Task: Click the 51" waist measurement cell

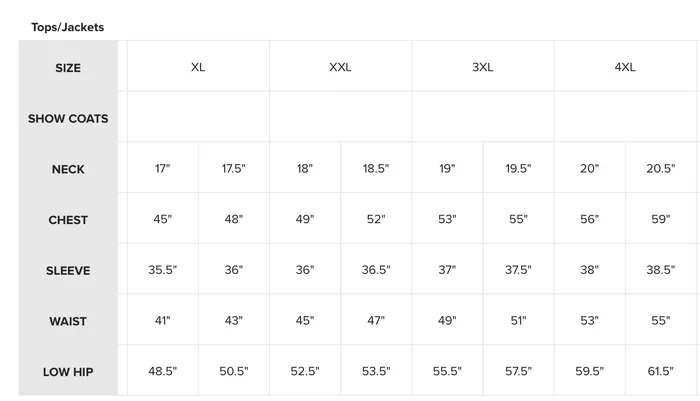Action: pos(518,321)
